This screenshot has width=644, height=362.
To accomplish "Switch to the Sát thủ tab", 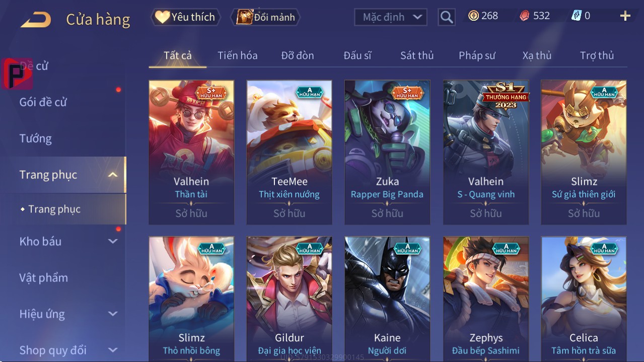I will [x=417, y=55].
